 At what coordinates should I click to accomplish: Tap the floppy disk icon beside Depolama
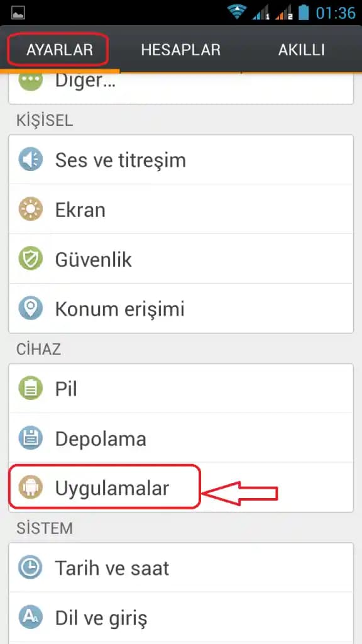(x=31, y=438)
